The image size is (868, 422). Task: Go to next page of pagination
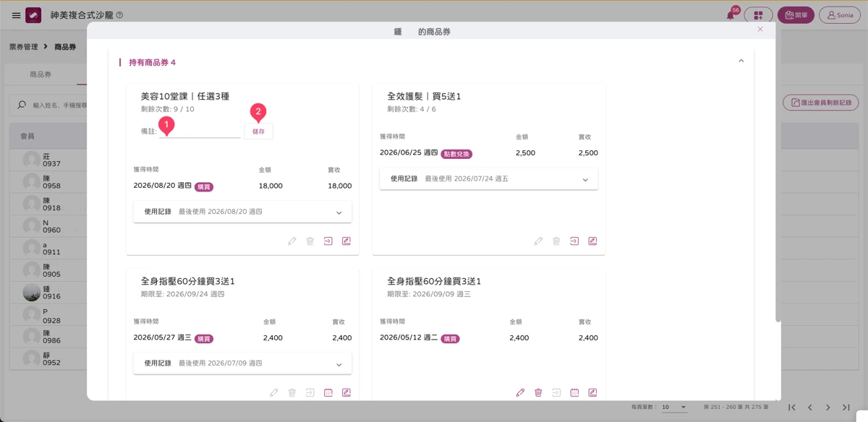coord(828,408)
